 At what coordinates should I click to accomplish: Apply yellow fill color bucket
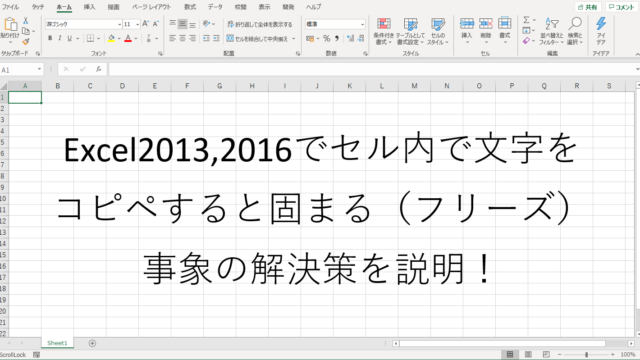pos(111,38)
